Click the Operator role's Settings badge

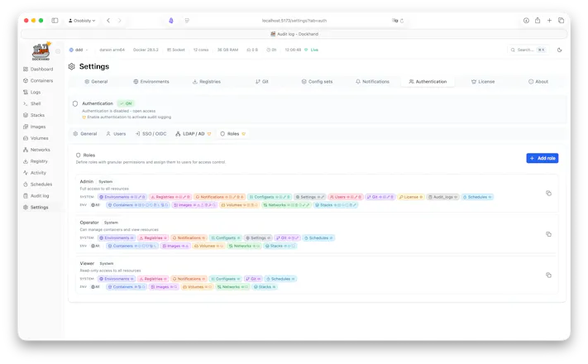(x=258, y=238)
